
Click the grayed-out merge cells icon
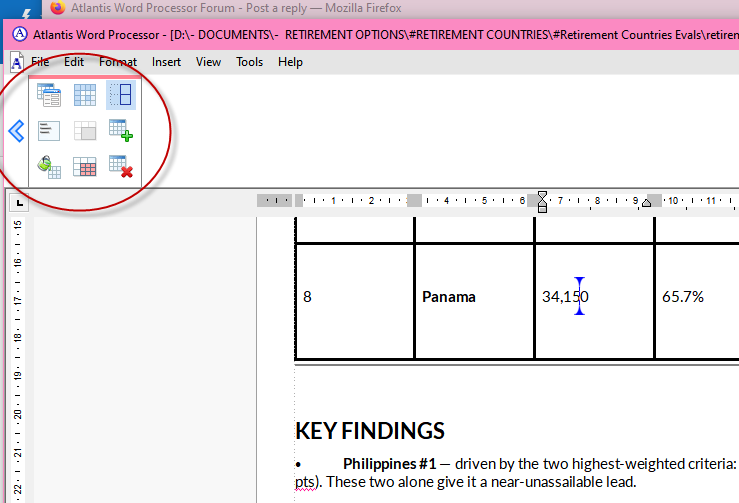(85, 130)
